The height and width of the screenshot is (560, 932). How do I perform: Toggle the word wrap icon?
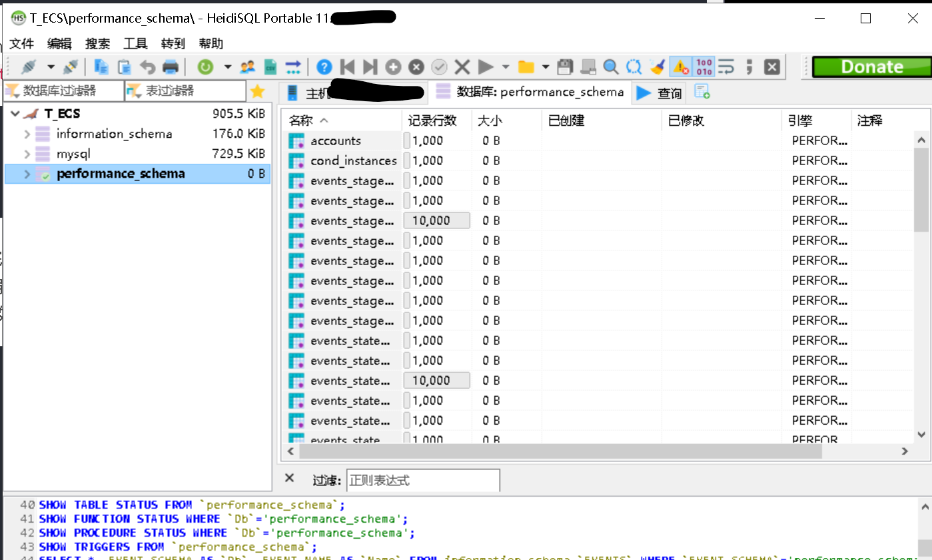(725, 67)
